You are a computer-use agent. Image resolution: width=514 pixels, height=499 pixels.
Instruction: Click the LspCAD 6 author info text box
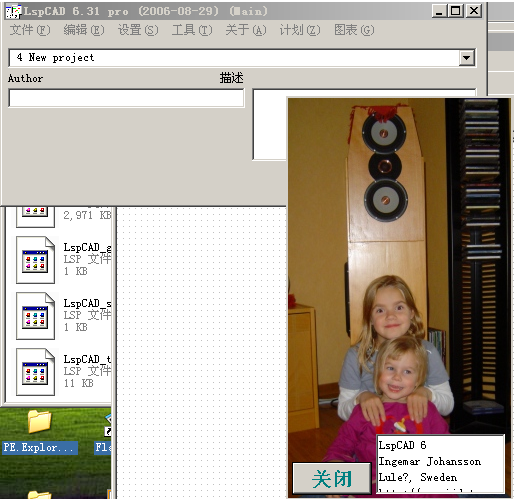pyautogui.click(x=440, y=464)
